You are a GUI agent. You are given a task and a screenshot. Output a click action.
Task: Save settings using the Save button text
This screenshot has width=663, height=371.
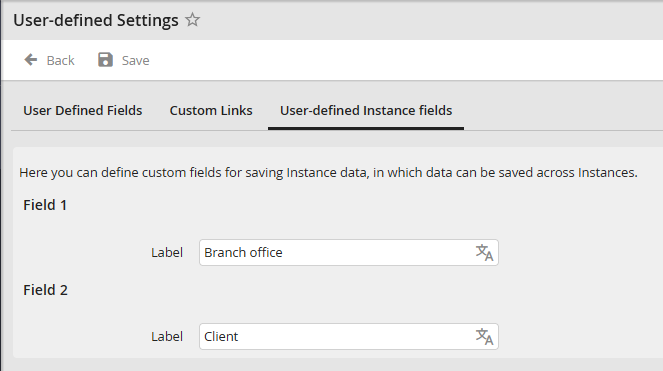point(135,60)
